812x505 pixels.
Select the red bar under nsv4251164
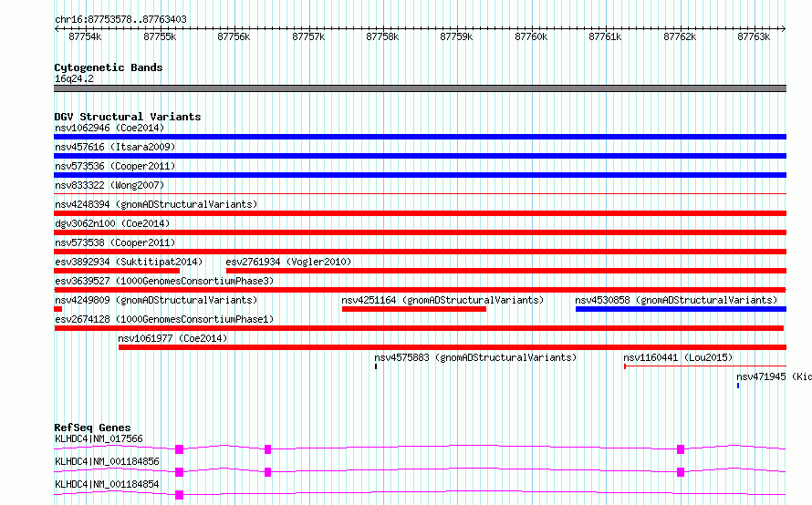click(x=414, y=309)
